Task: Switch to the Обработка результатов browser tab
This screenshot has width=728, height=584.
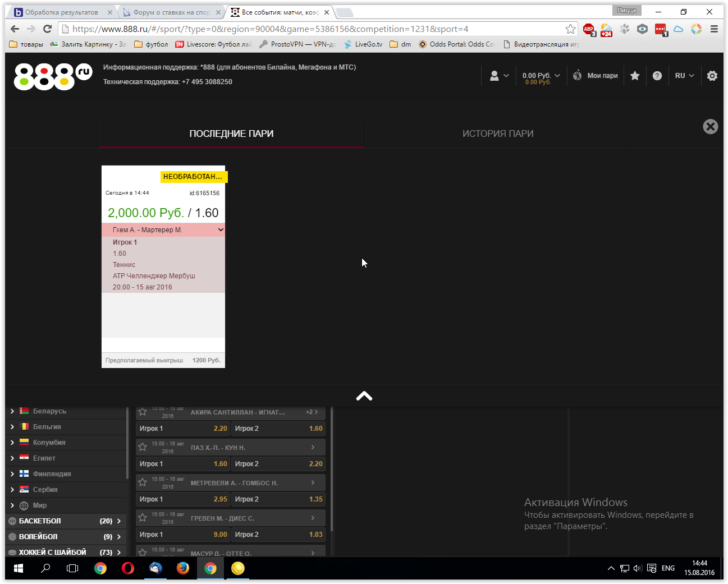Action: [x=61, y=12]
